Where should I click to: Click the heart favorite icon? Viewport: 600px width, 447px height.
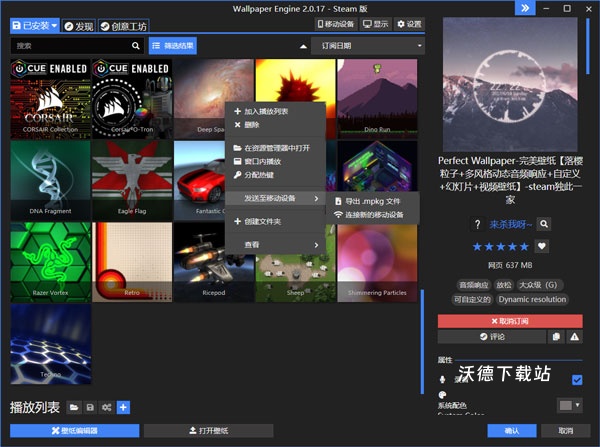[542, 246]
